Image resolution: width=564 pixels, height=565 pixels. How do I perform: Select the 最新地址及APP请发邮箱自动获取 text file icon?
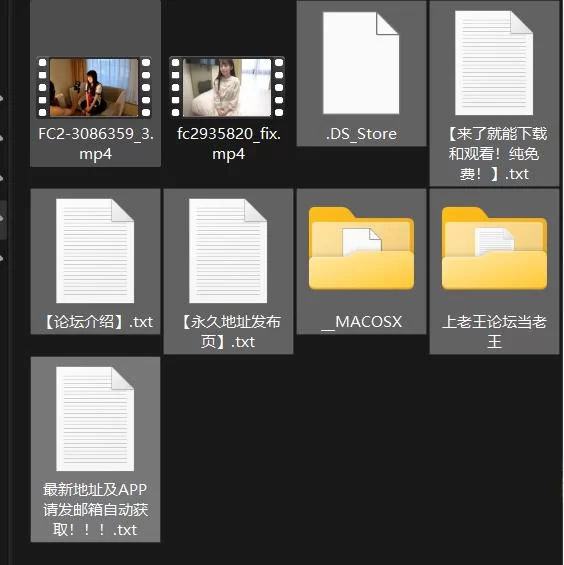(95, 419)
